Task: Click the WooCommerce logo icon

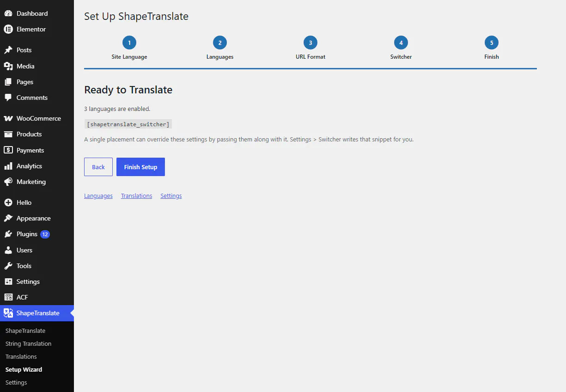Action: [x=8, y=118]
